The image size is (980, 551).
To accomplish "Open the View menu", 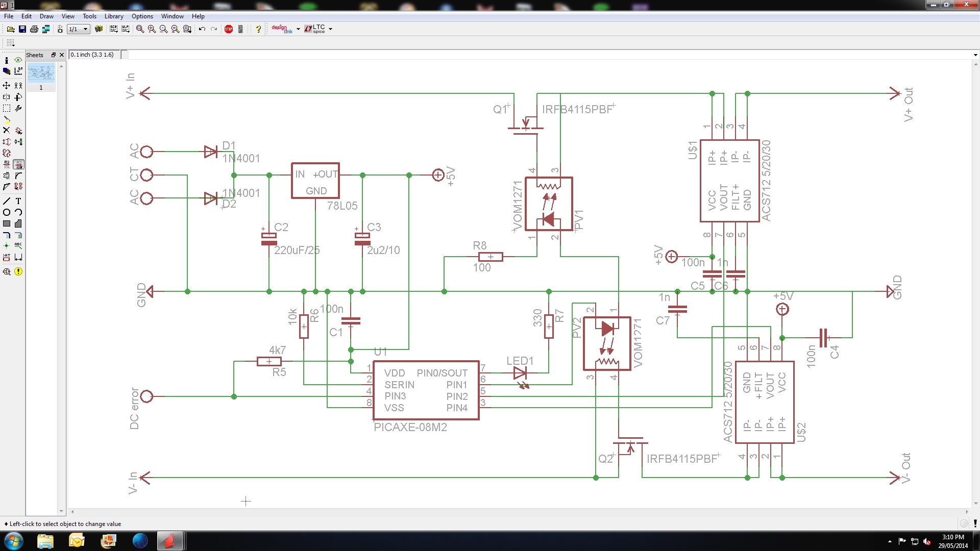I will pyautogui.click(x=68, y=16).
